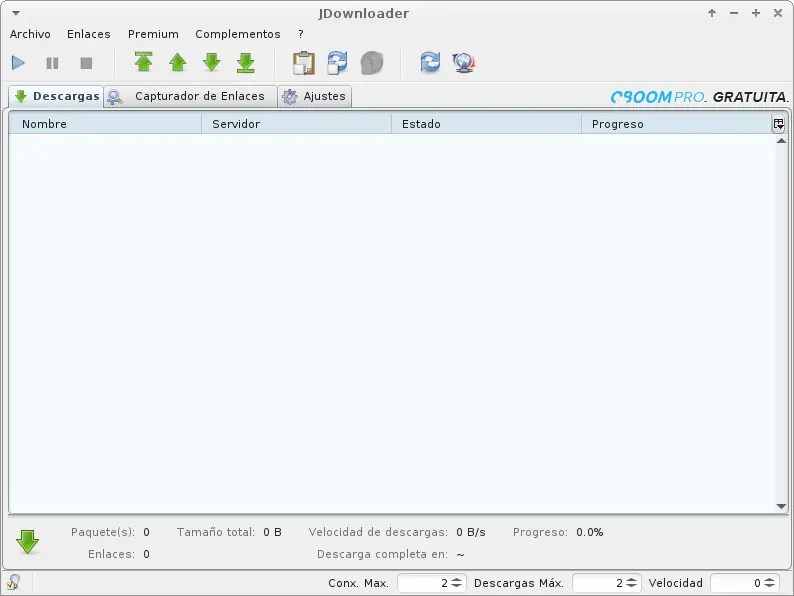Increase Velocidad limit with up arrow
794x596 pixels.
coord(770,580)
